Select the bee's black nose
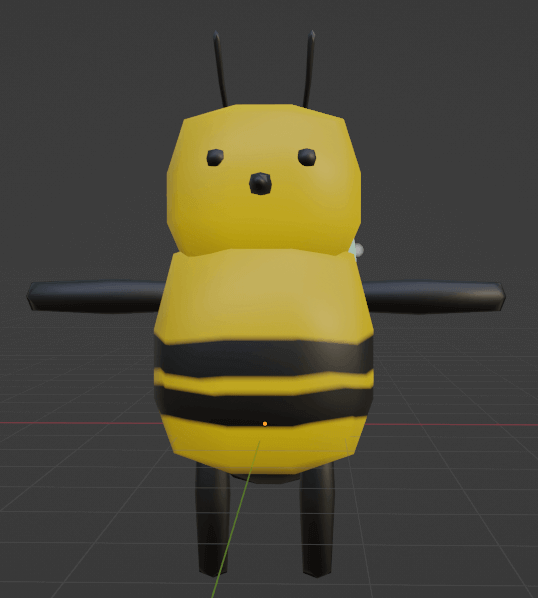This screenshot has width=538, height=598. tap(260, 183)
